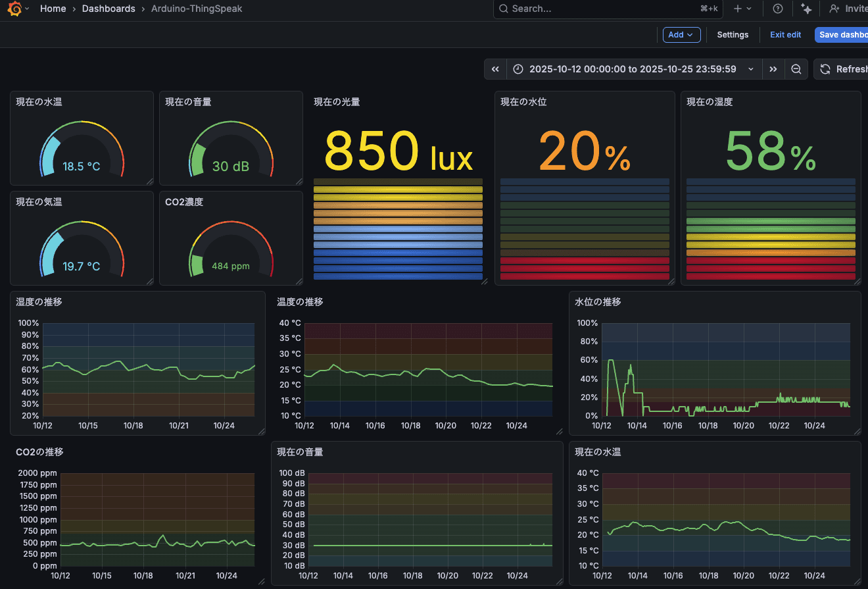Navigate to Home breadcrumb
868x589 pixels.
tap(53, 9)
